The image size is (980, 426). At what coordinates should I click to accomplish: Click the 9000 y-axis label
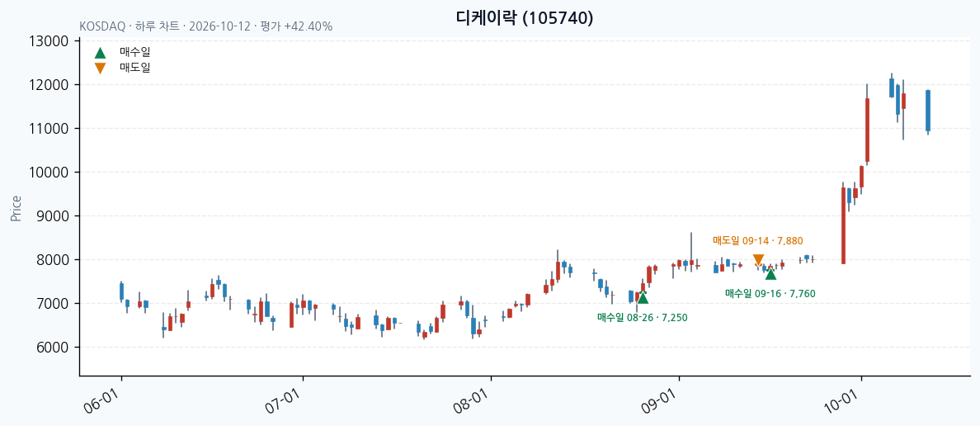pos(52,216)
